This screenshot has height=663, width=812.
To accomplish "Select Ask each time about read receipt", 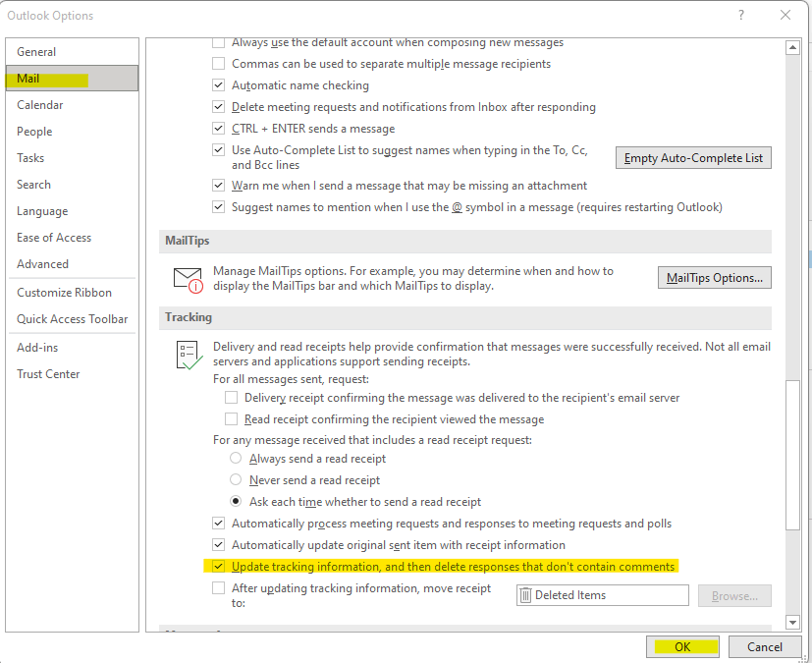I will point(236,501).
